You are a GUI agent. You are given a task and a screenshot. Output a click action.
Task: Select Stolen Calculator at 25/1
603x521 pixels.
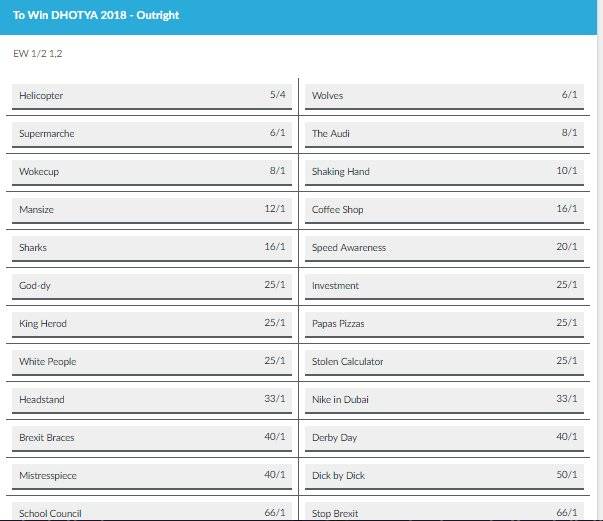(x=445, y=363)
